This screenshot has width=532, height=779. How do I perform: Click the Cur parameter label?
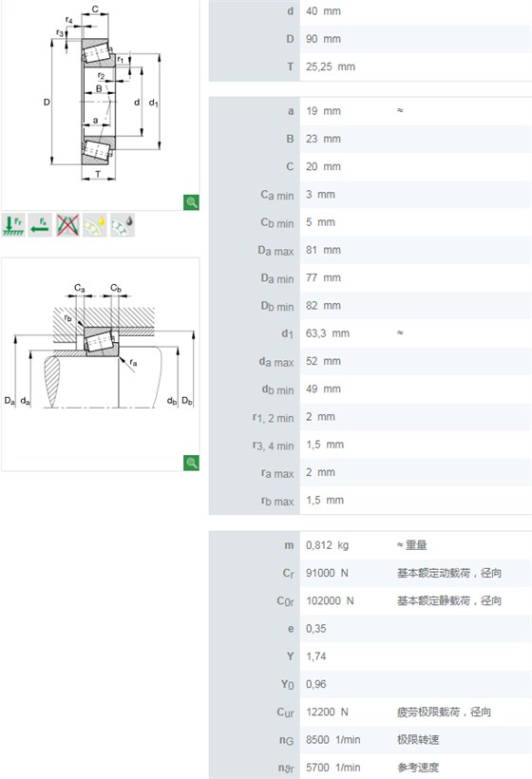click(285, 712)
